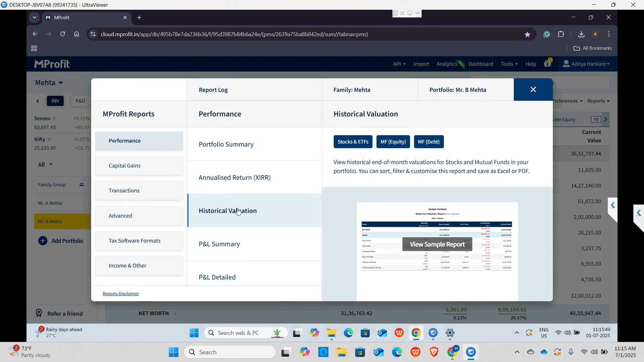Choose P&L Summary report
Image resolution: width=644 pixels, height=362 pixels.
tap(254, 244)
